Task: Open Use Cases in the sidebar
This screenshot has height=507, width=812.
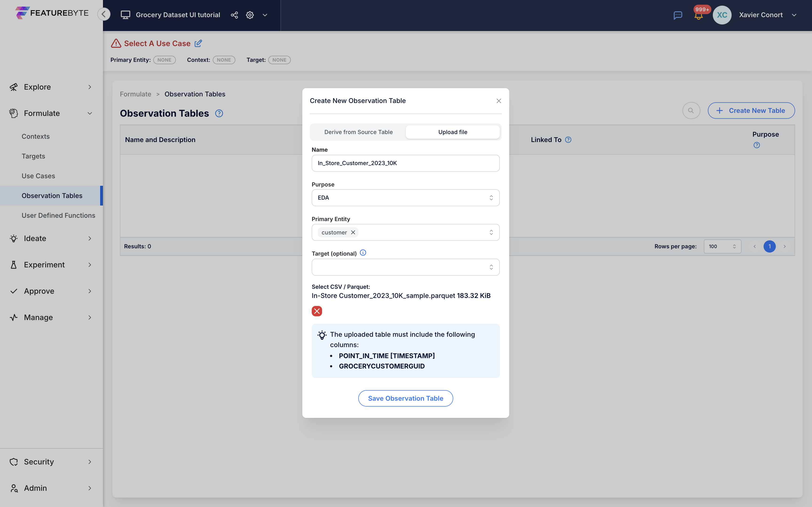Action: pos(38,176)
